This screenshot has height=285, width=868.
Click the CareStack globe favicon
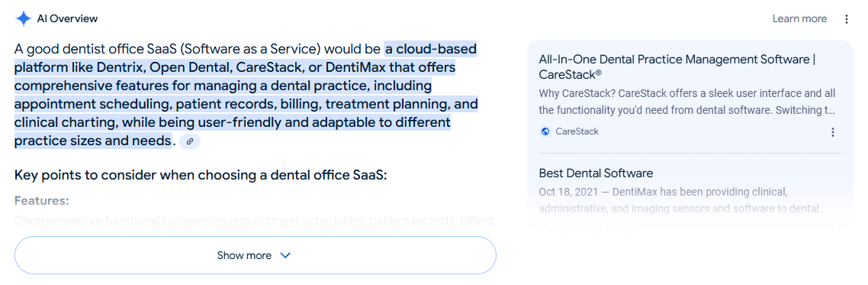(545, 131)
